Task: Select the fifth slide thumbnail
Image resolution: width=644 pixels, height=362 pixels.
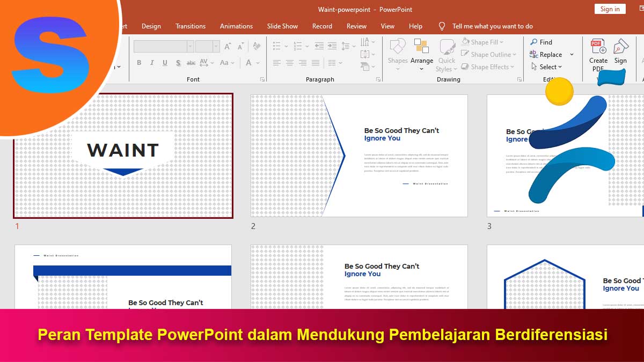Action: pos(359,277)
